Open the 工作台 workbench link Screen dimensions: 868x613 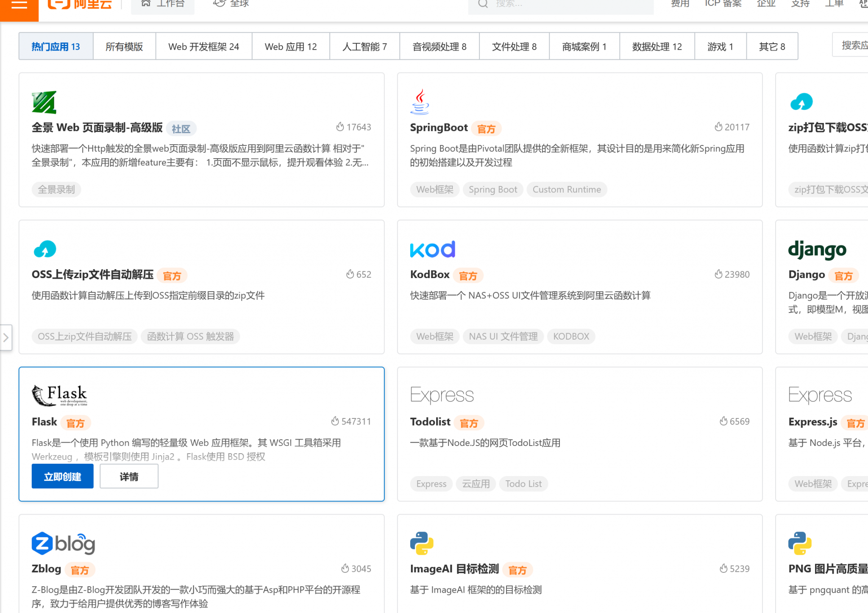(163, 3)
